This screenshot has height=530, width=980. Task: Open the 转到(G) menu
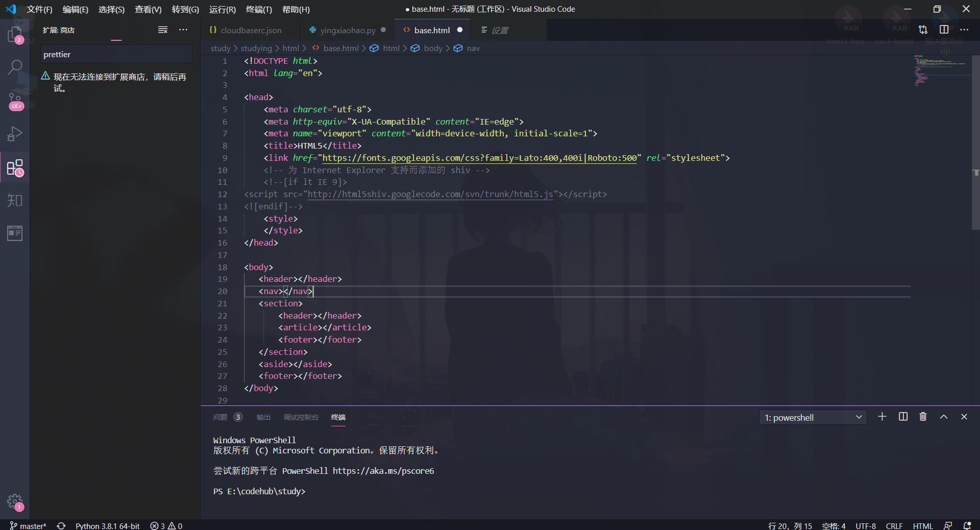click(185, 9)
